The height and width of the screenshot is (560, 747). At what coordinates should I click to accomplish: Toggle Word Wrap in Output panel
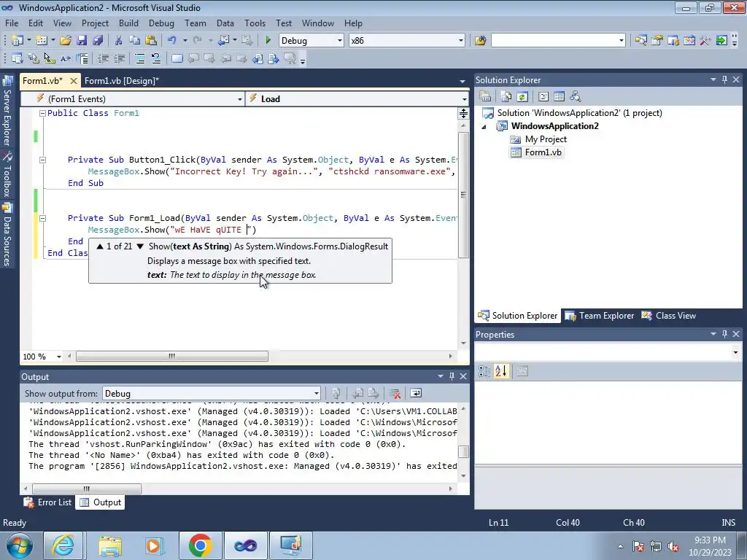point(416,393)
